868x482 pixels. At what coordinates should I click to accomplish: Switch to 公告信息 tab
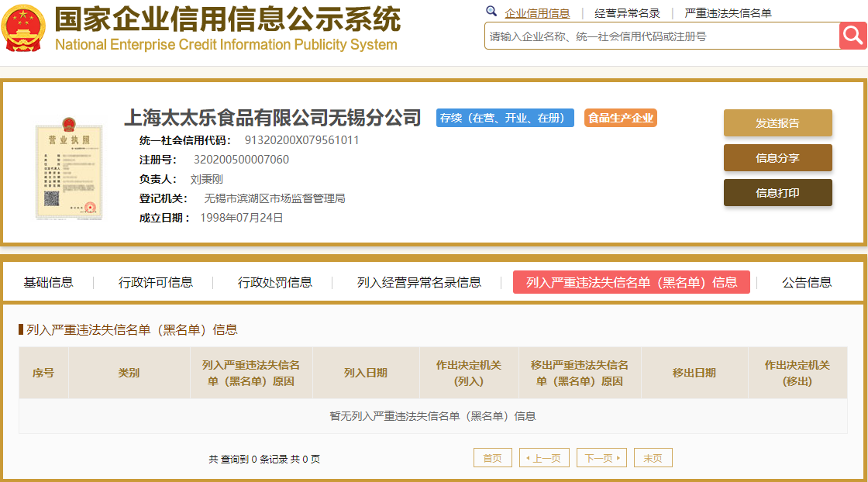(807, 282)
